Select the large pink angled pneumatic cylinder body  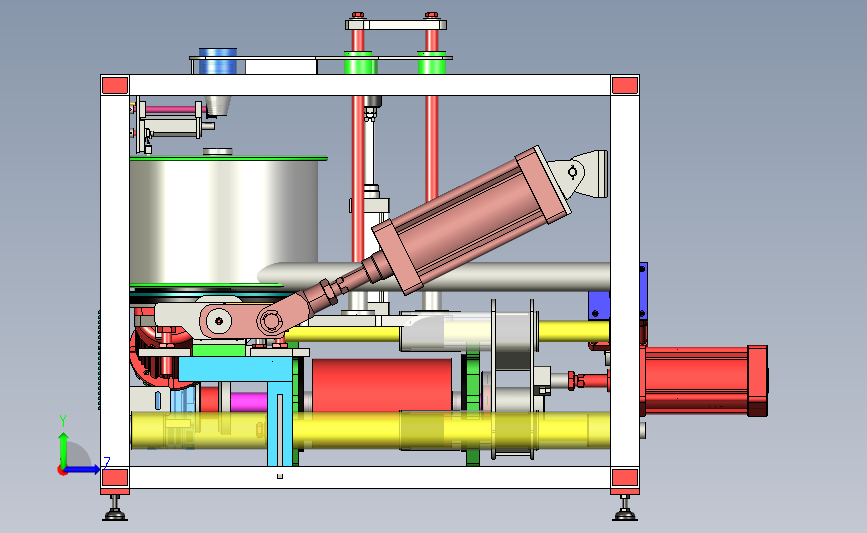tap(472, 220)
